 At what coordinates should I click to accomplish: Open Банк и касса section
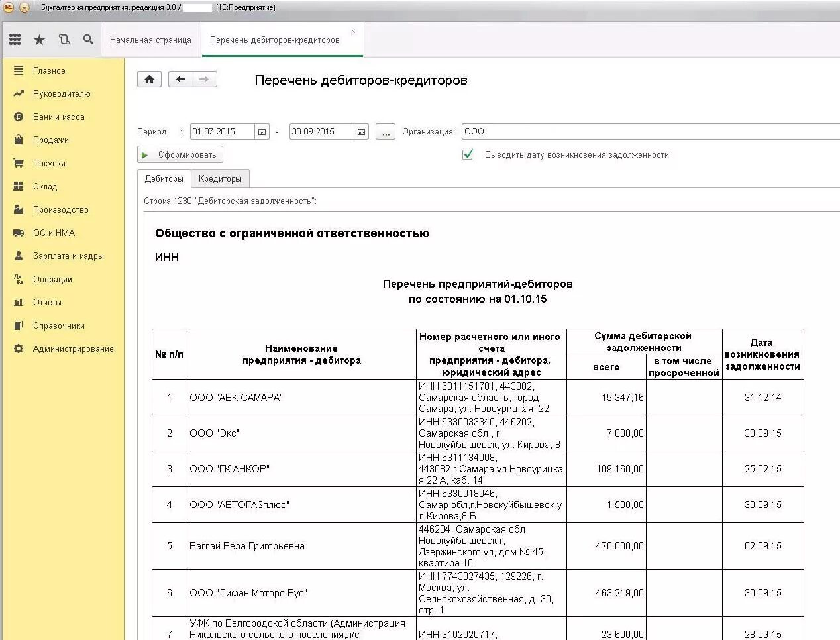(59, 117)
